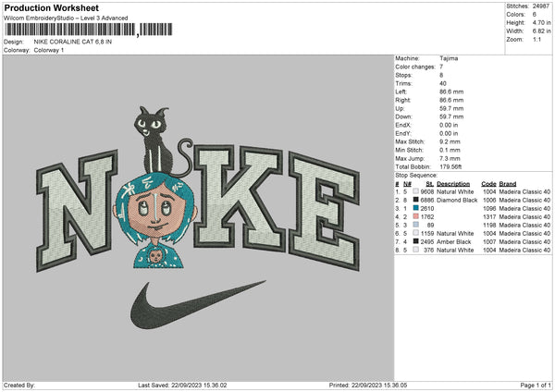Screen dimensions: 555x392
Task: Click 'Wilcom EmbroideryStudio – Level 3 Advanced' text
Action: pyautogui.click(x=66, y=18)
